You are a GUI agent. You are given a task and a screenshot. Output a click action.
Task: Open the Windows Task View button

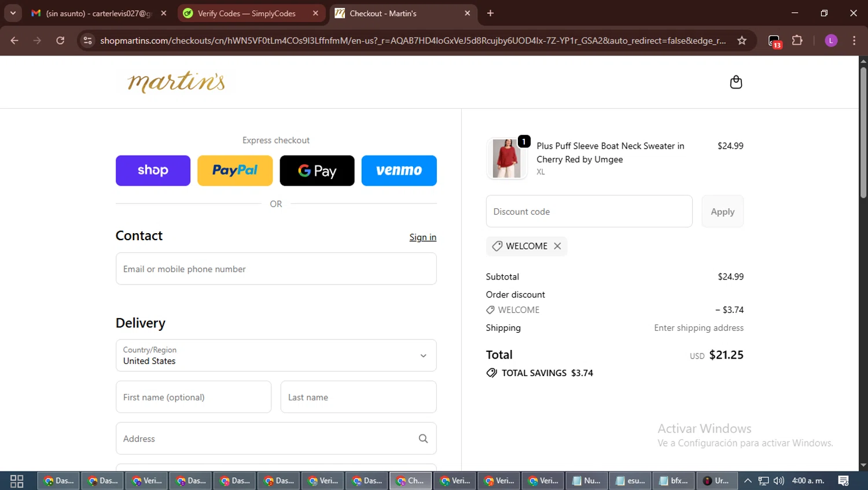[x=17, y=481]
